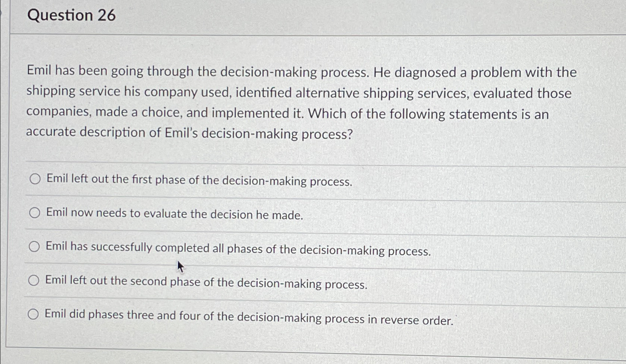Pick 'Emil has successfully completed all phases'
The height and width of the screenshot is (364, 626).
(x=35, y=246)
